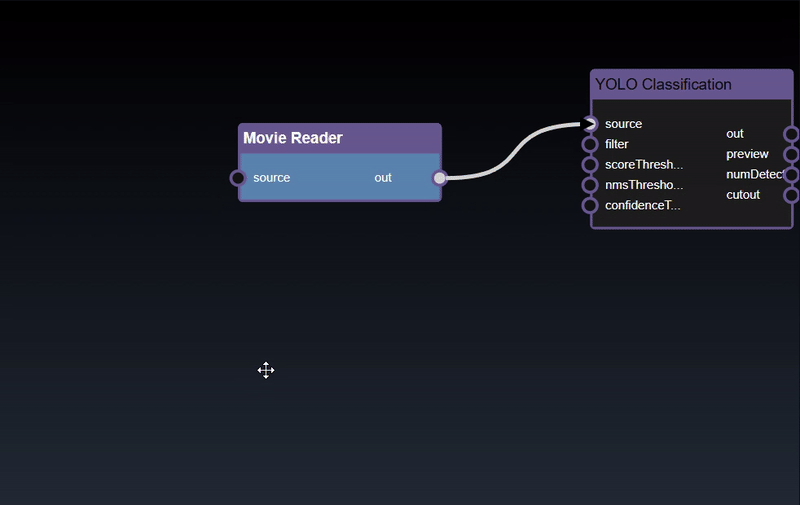Click the scoreThresh input port circle

coord(590,165)
